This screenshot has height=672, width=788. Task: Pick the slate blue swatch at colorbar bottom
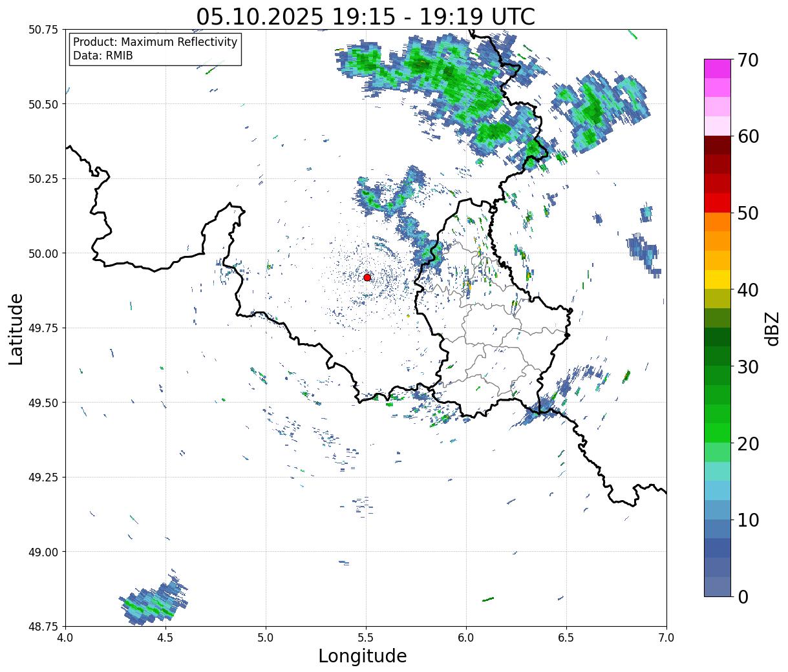click(x=718, y=586)
